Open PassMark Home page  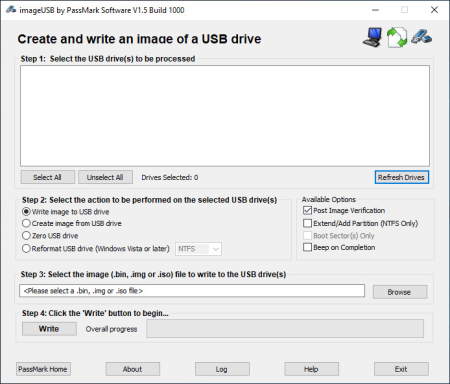(43, 369)
